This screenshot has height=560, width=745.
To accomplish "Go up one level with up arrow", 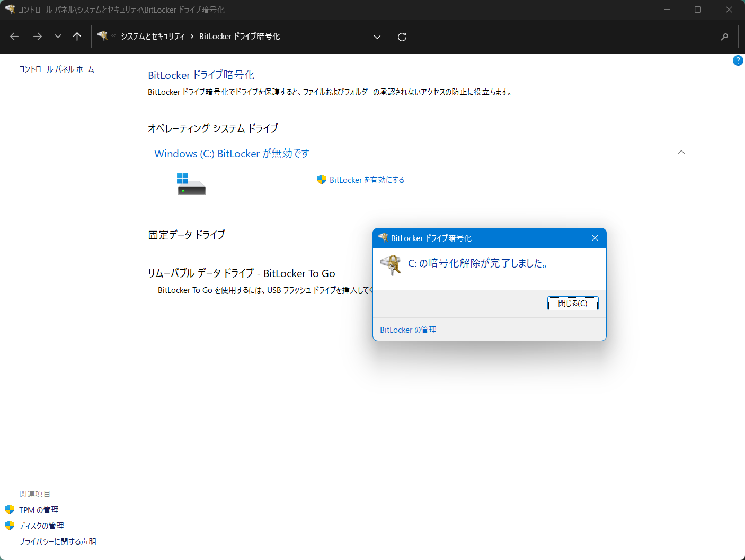I will pos(77,37).
